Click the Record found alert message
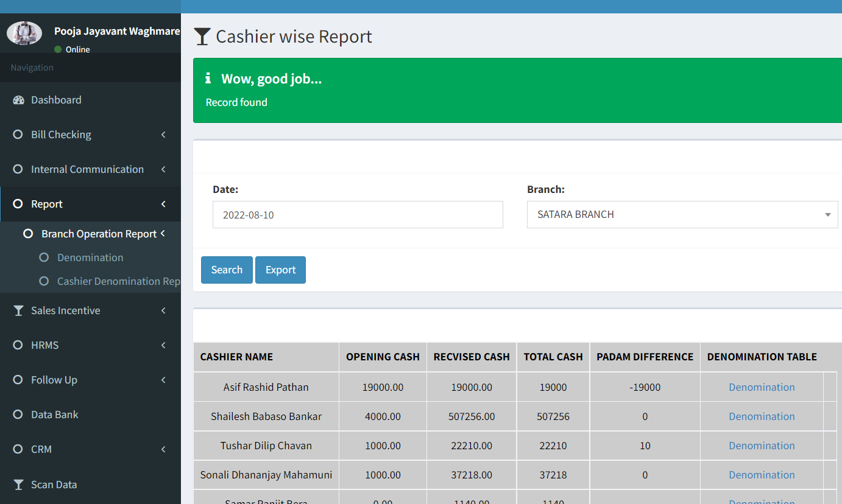842x504 pixels. [x=236, y=102]
